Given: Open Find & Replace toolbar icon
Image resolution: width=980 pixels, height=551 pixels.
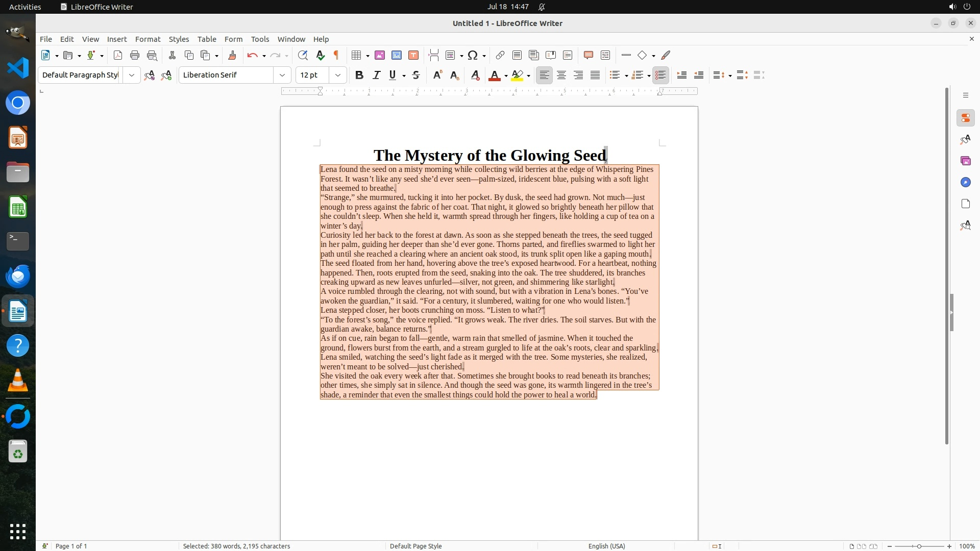Looking at the screenshot, I should [x=303, y=55].
